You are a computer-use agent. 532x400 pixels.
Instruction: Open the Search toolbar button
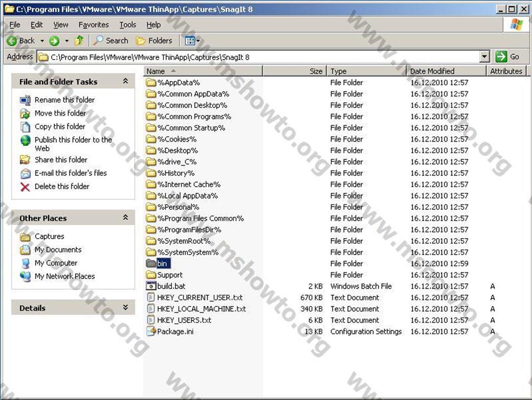pyautogui.click(x=111, y=40)
